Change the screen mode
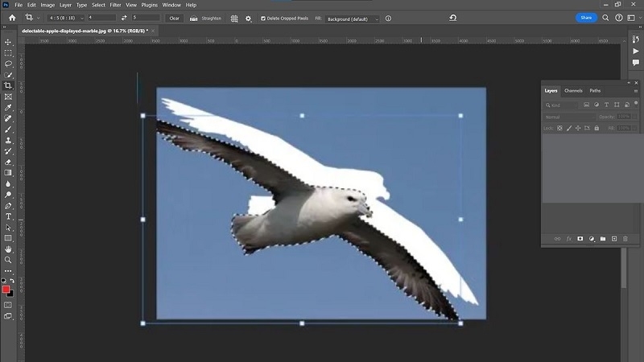 (8, 316)
